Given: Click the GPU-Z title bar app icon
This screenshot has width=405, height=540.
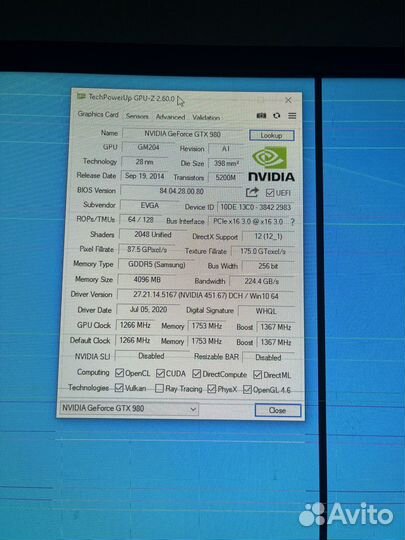Looking at the screenshot, I should click(x=81, y=96).
